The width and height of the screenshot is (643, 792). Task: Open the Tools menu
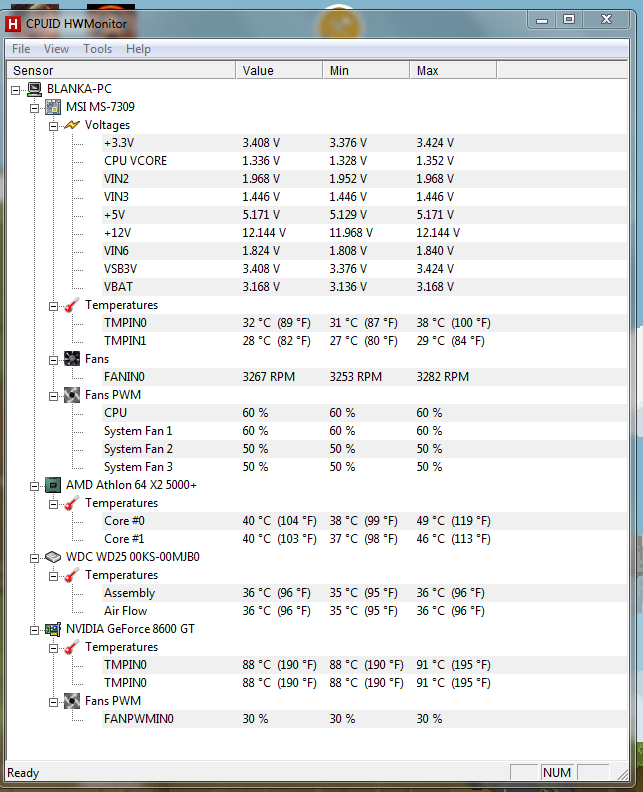coord(97,49)
